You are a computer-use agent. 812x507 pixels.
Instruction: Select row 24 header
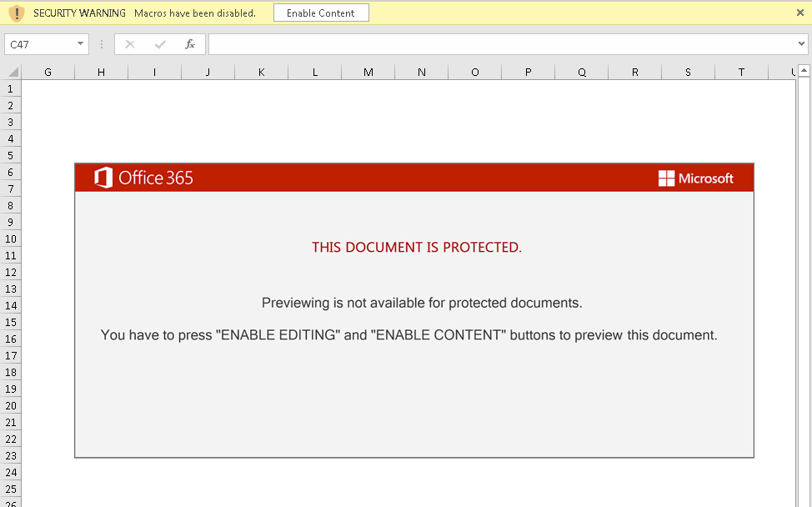(x=10, y=472)
